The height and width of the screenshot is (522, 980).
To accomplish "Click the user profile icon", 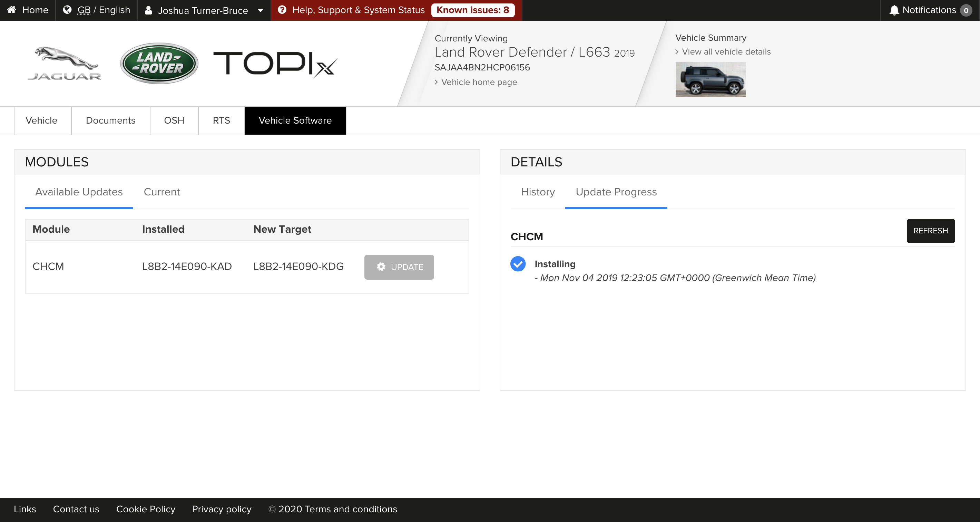I will 148,10.
